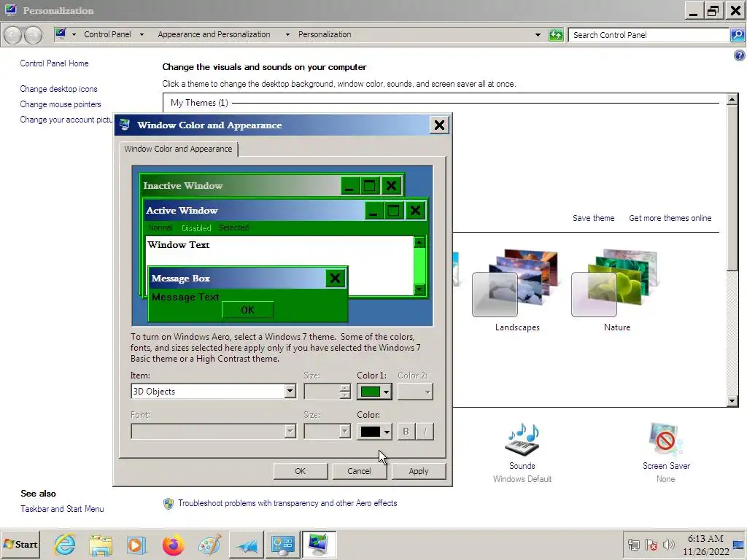The height and width of the screenshot is (560, 747).
Task: Click Normal in the preview menu
Action: coord(160,227)
